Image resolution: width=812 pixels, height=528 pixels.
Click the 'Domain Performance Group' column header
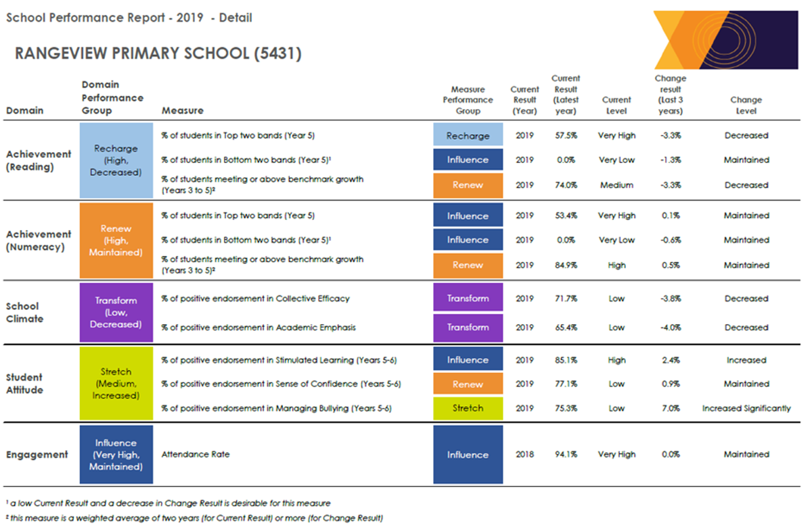tap(112, 97)
